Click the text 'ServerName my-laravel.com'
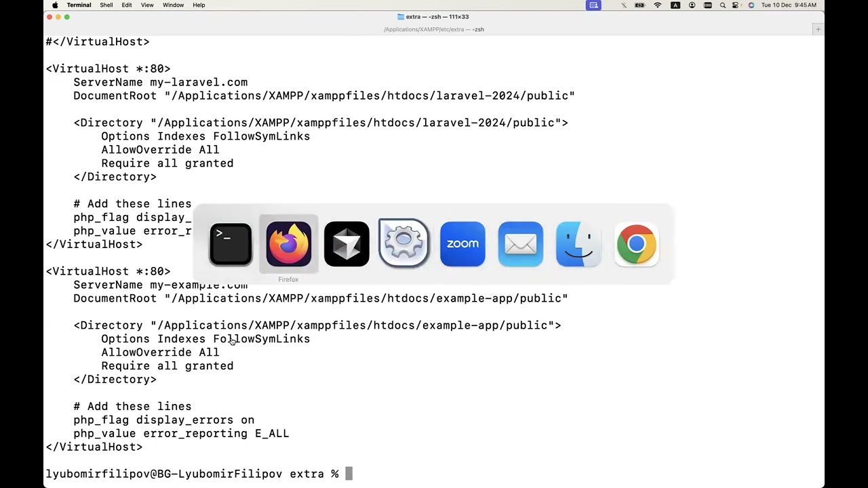The image size is (868, 488). 161,82
